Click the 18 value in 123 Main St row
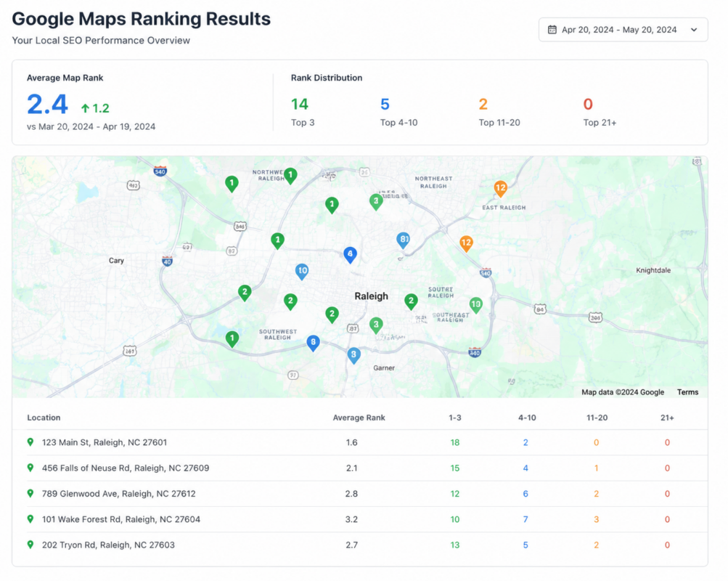The image size is (728, 581). click(455, 442)
